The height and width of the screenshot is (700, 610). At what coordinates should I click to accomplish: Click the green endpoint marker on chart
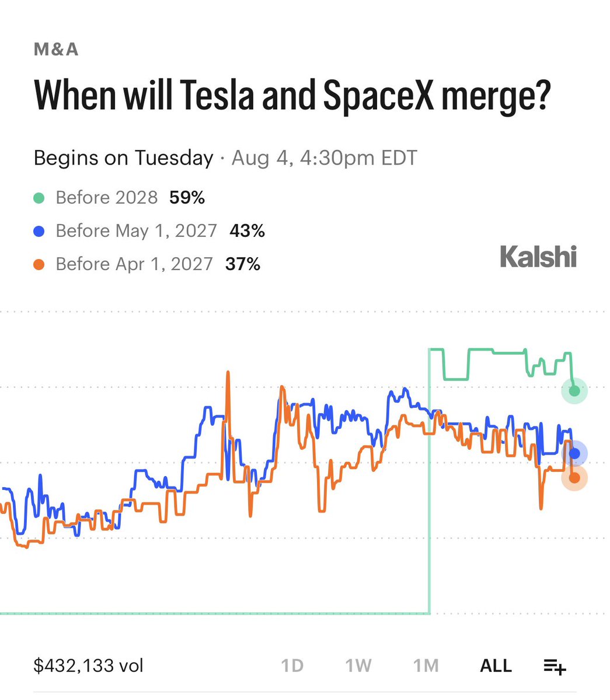pos(574,390)
